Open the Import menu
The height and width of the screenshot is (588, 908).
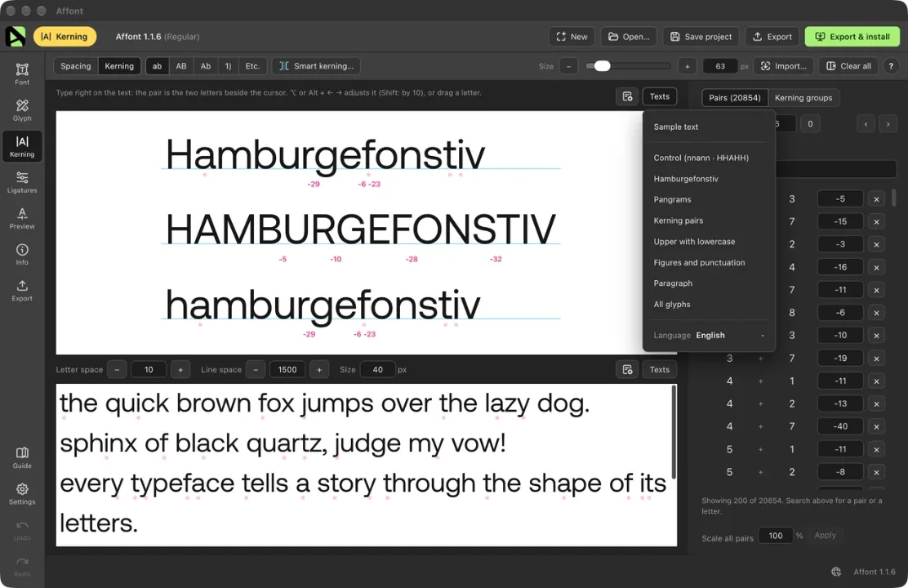[x=784, y=66]
